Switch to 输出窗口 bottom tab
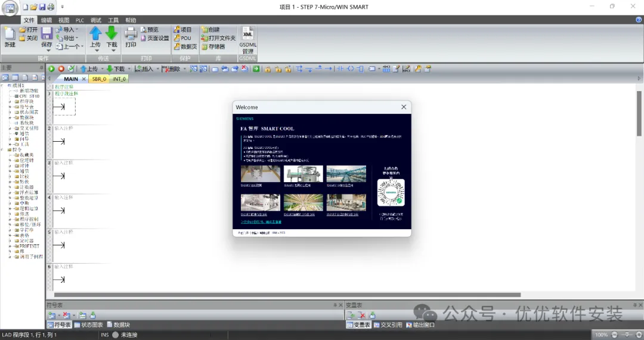Viewport: 644px width, 340px height. [x=420, y=325]
